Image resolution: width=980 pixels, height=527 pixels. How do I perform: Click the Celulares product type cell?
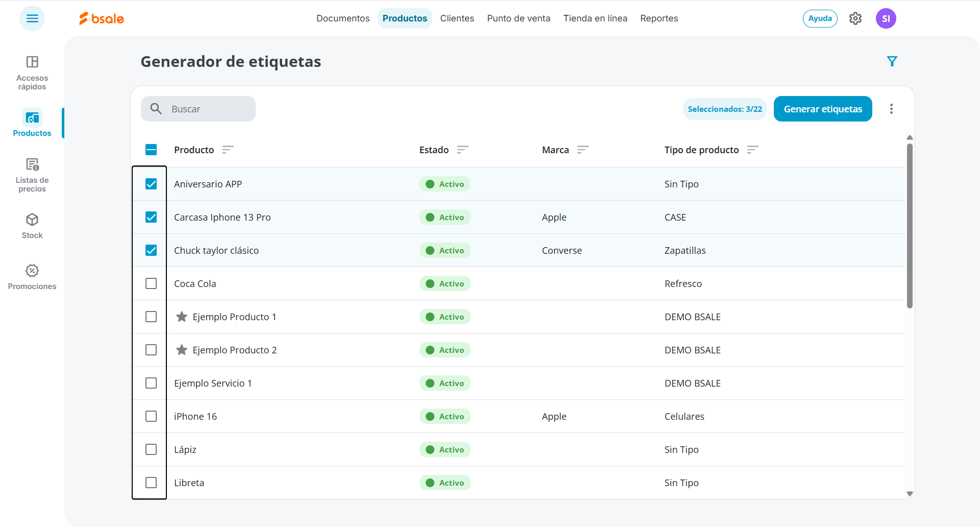[684, 416]
